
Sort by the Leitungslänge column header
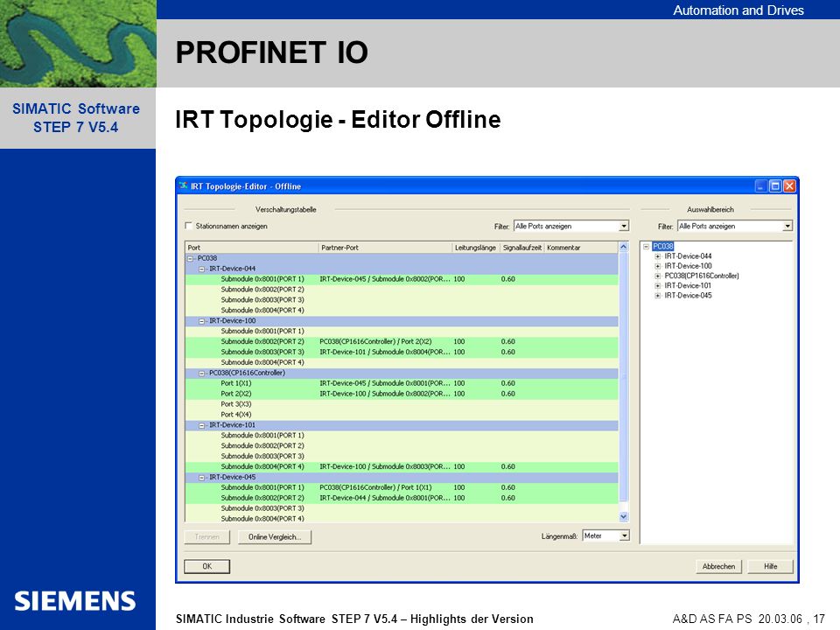pyautogui.click(x=476, y=248)
